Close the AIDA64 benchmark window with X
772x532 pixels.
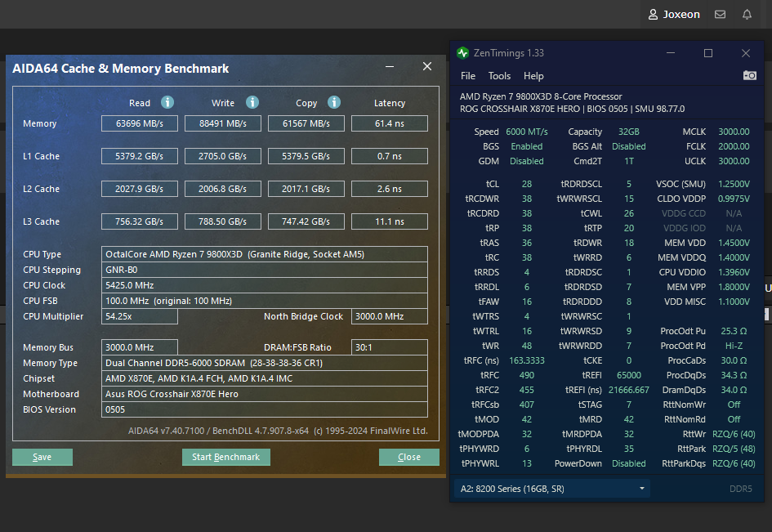[427, 66]
